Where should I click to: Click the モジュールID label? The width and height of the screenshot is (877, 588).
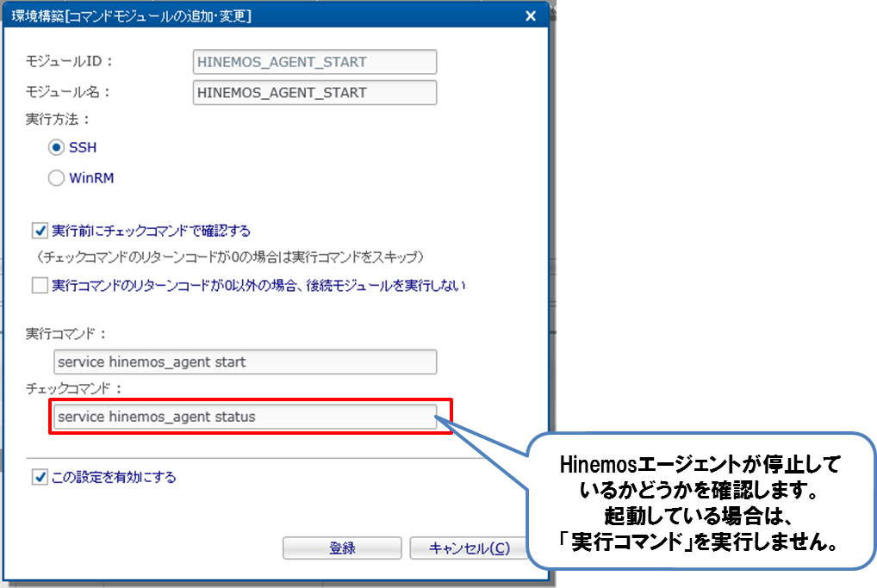click(70, 61)
